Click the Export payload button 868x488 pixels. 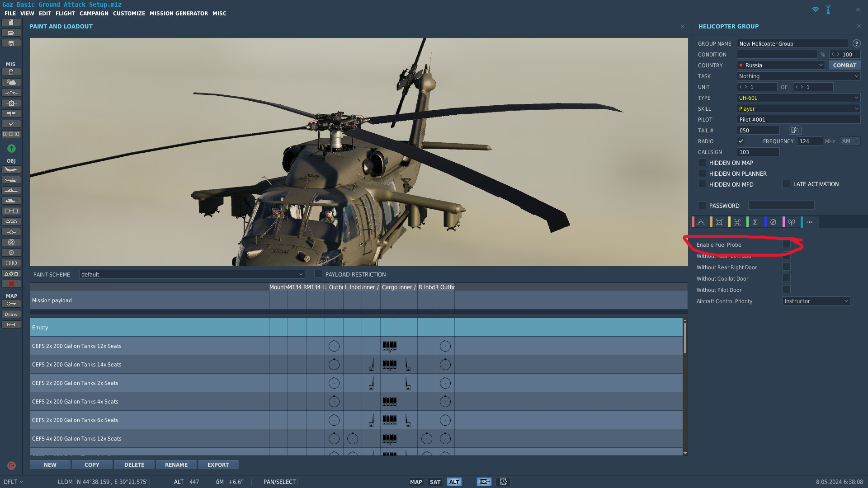click(x=218, y=465)
